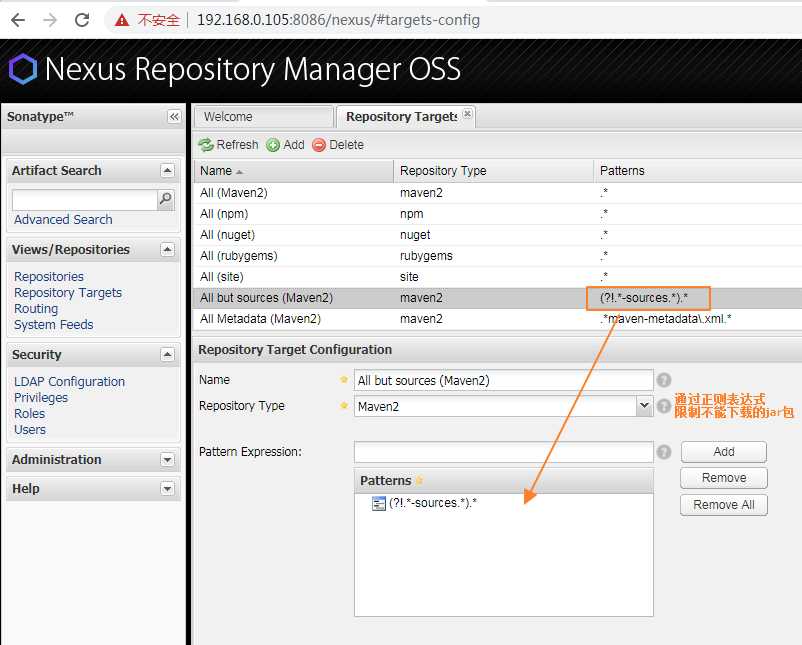Close the Repository Targets tab
This screenshot has width=802, height=645.
click(x=467, y=114)
